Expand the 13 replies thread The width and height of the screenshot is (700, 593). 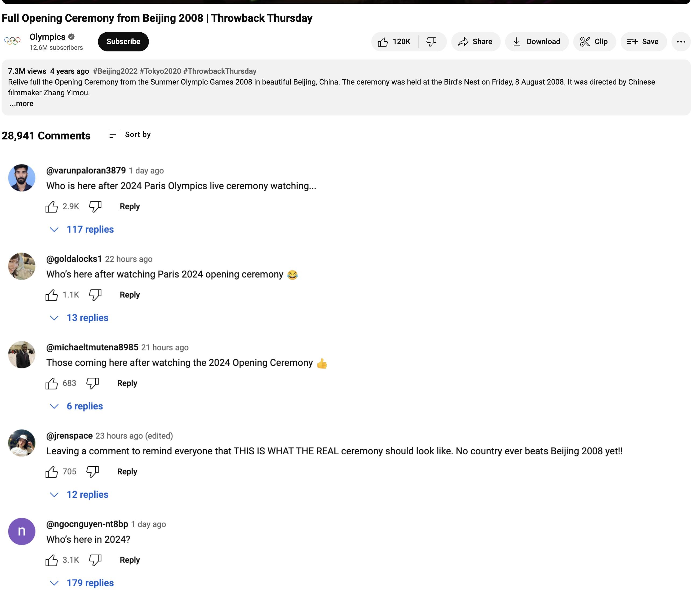pos(79,318)
